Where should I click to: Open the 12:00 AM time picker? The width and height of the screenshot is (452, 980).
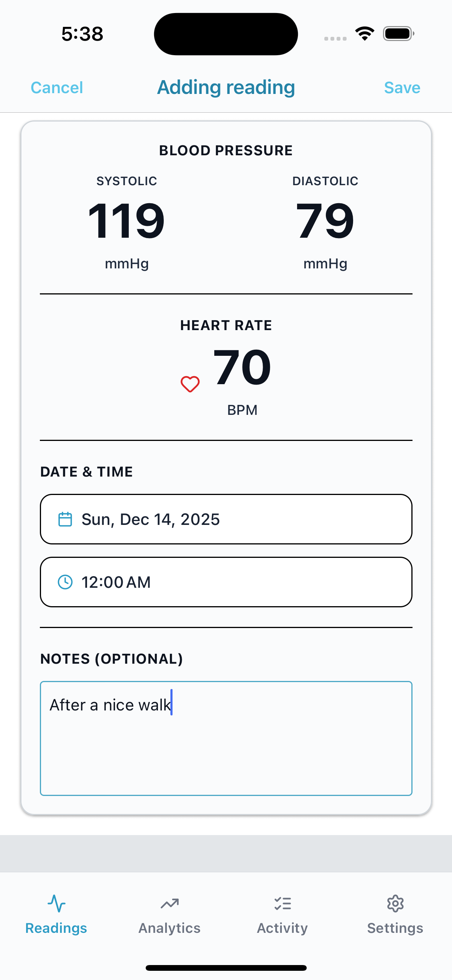pyautogui.click(x=226, y=582)
